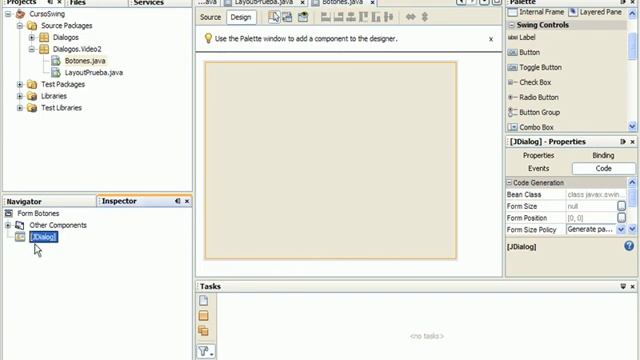Image resolution: width=640 pixels, height=360 pixels.
Task: Click the Preview Design icon
Action: point(303,17)
